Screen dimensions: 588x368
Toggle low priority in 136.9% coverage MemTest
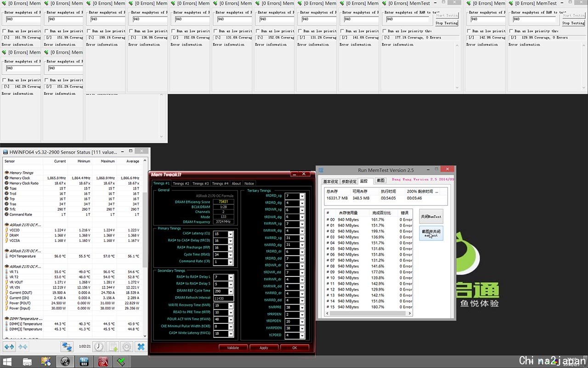[131, 31]
